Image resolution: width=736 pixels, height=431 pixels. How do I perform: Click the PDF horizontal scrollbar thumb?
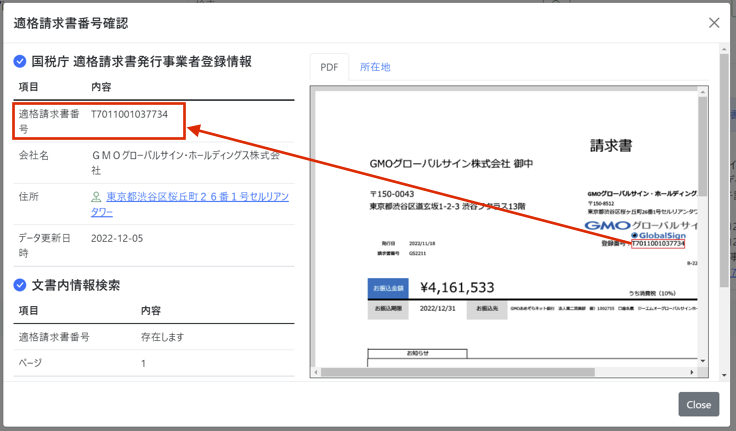coord(458,372)
